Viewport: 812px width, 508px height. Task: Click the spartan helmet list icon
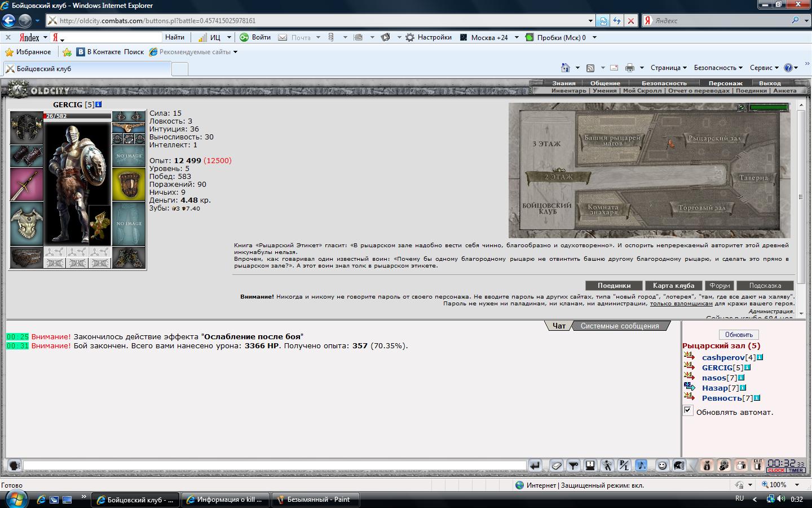pos(679,466)
